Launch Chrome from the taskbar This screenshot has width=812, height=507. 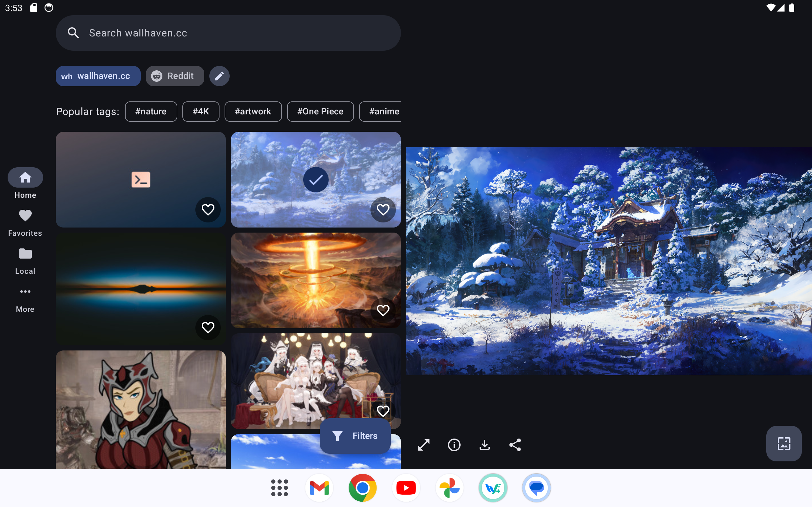click(x=362, y=488)
